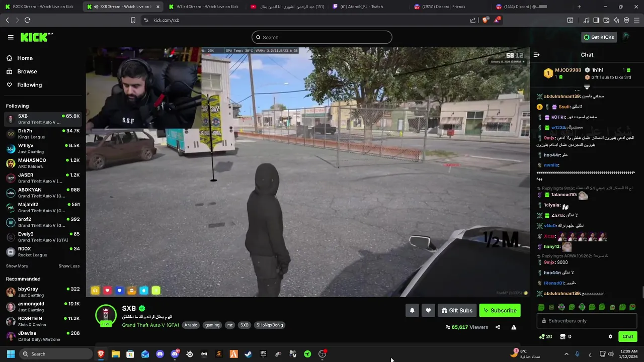Open a new browser tab

pos(579,7)
